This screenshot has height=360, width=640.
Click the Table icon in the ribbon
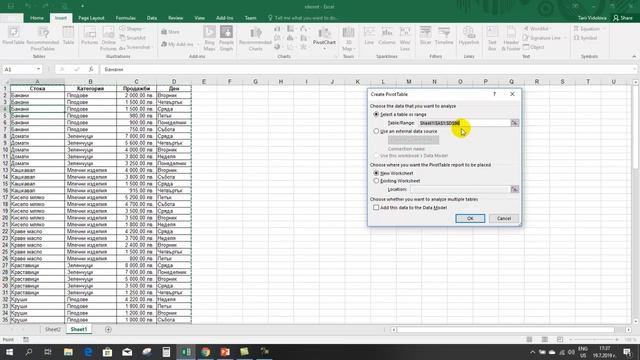coord(68,35)
